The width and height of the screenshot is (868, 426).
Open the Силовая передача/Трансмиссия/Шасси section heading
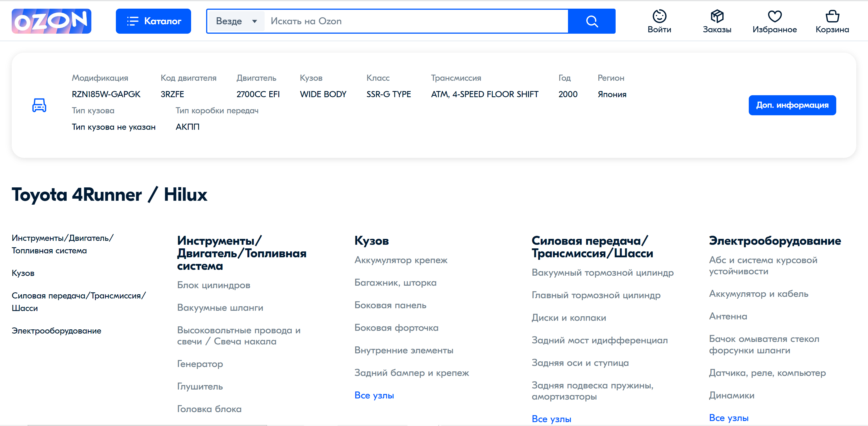592,247
